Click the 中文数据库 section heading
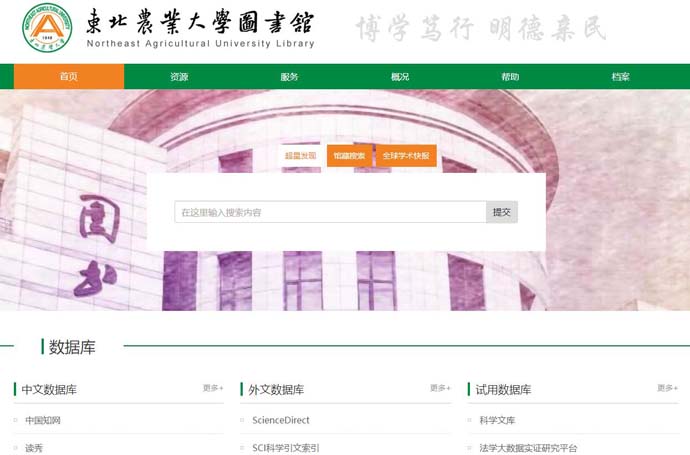 click(x=49, y=389)
